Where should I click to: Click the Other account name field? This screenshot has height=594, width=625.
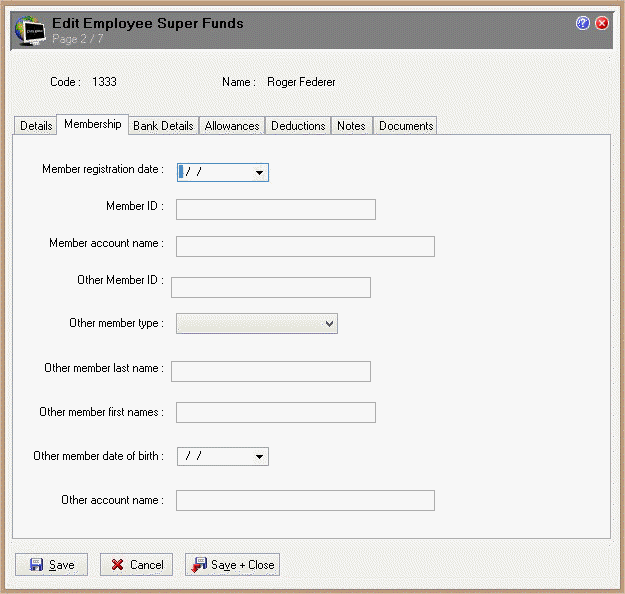(x=305, y=501)
